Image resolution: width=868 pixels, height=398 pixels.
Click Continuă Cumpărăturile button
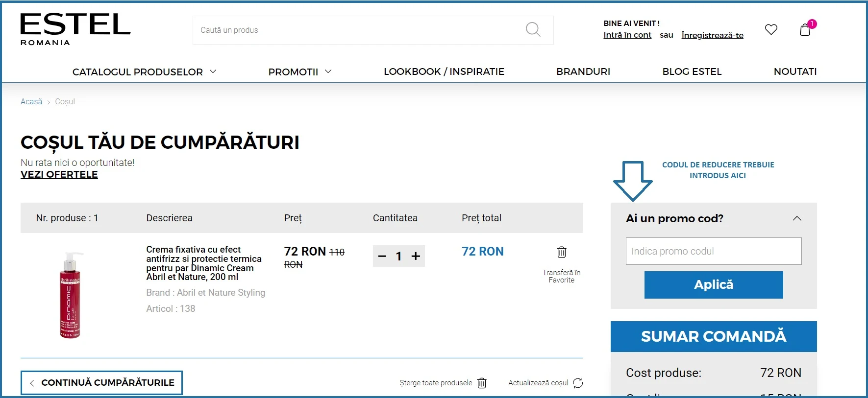(x=101, y=383)
